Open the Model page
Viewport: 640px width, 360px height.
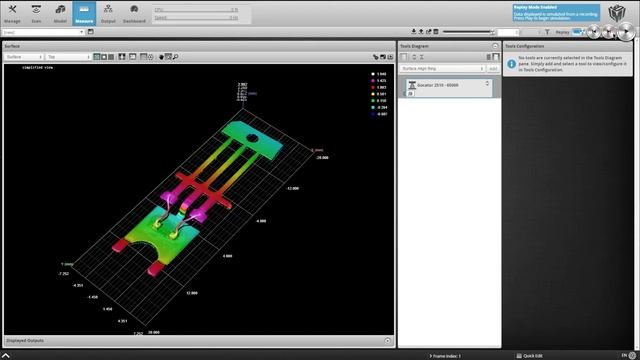60,13
